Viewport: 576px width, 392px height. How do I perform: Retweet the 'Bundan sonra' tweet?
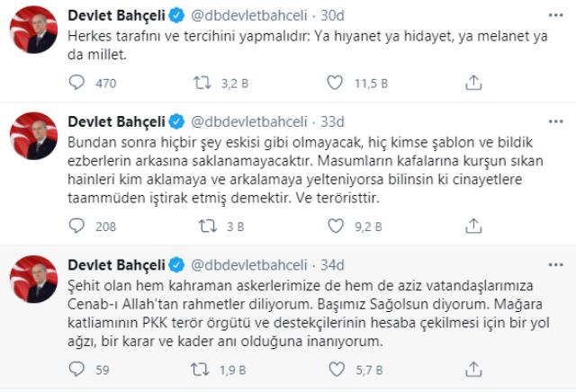[204, 227]
